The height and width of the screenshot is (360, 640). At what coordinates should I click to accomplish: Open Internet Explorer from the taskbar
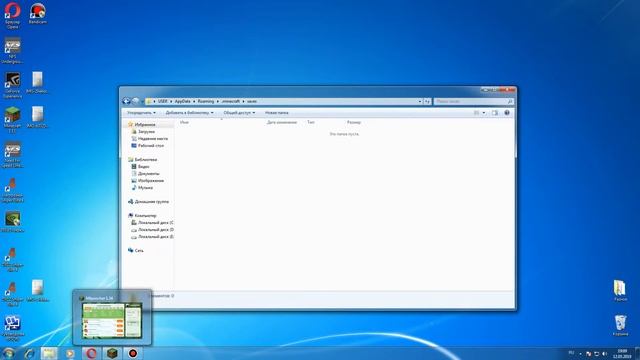(29, 353)
